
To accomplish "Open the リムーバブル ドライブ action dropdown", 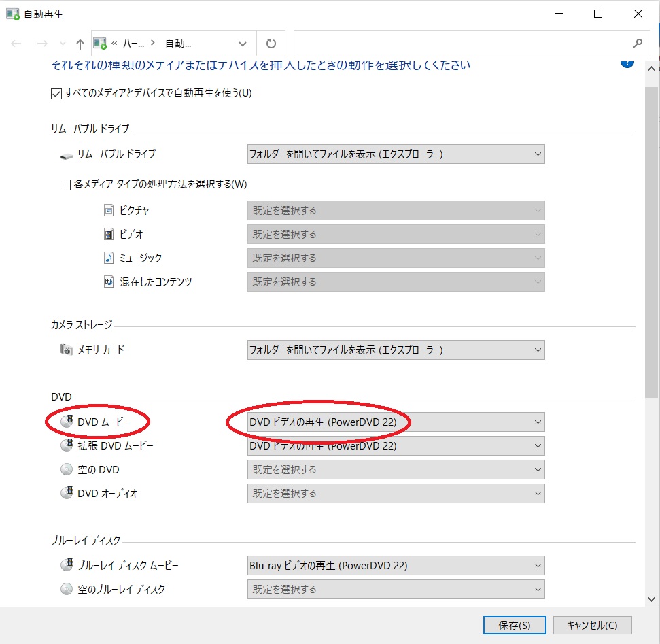I will pos(396,154).
